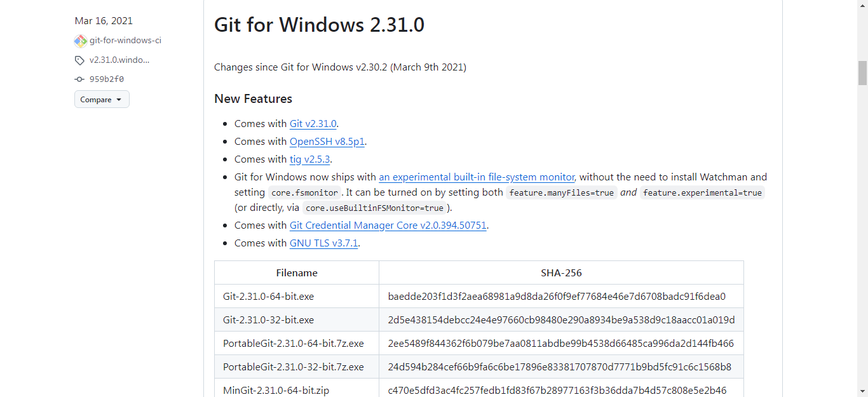Open the git-for-windows-ci author link
868x397 pixels.
point(125,40)
